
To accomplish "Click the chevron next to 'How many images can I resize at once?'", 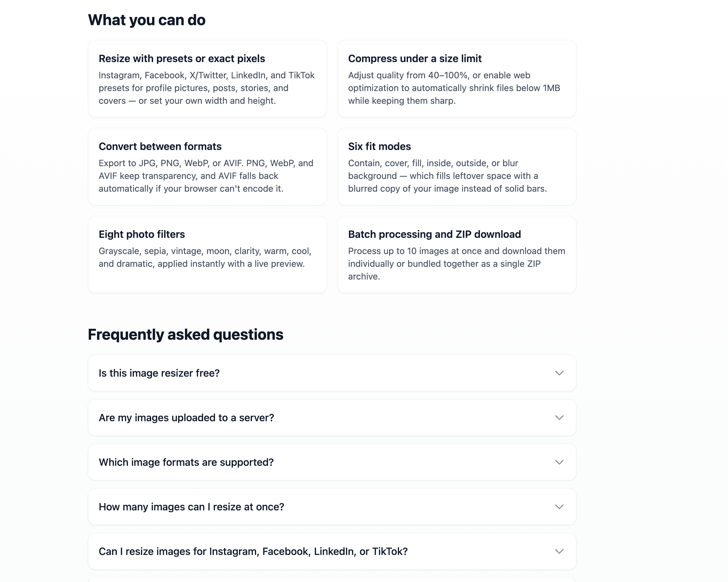I will tap(559, 507).
